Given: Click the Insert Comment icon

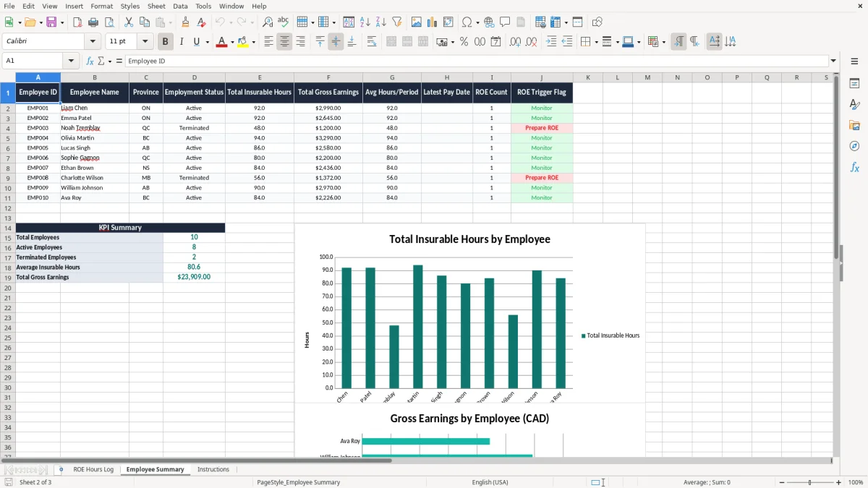Looking at the screenshot, I should coord(505,22).
